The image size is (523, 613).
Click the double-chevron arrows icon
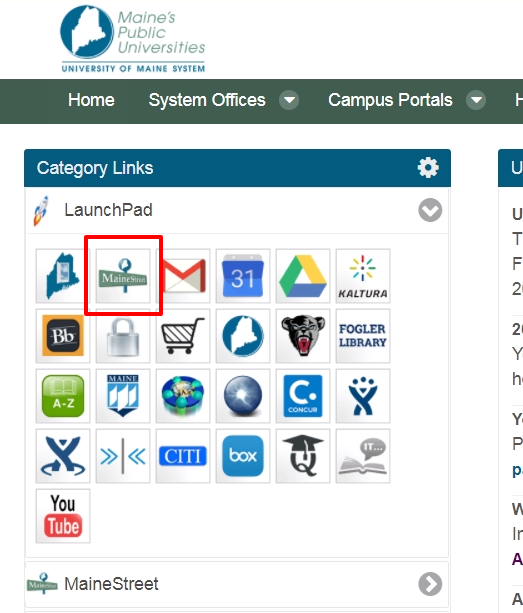pos(123,456)
